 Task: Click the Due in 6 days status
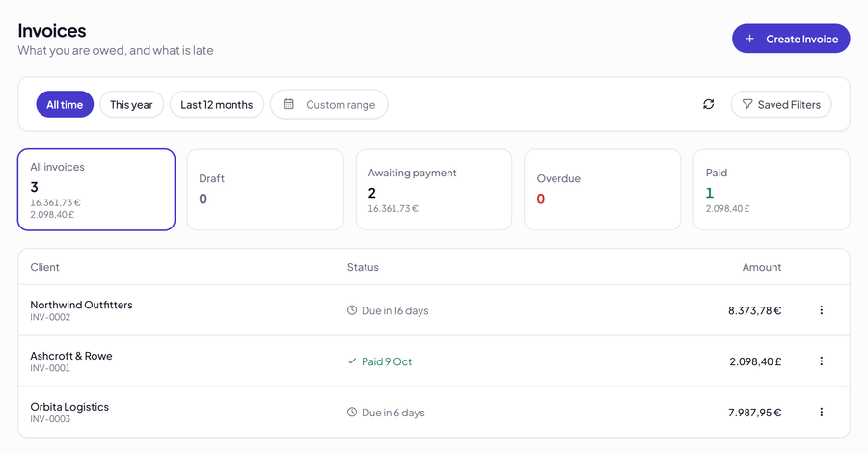point(386,413)
